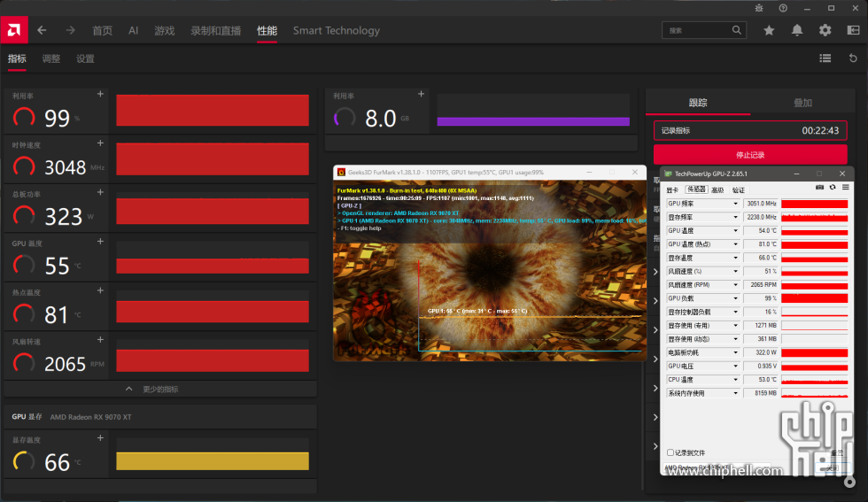The height and width of the screenshot is (502, 868).
Task: Collapse metrics with 更少的指标 chevron
Action: pyautogui.click(x=129, y=389)
